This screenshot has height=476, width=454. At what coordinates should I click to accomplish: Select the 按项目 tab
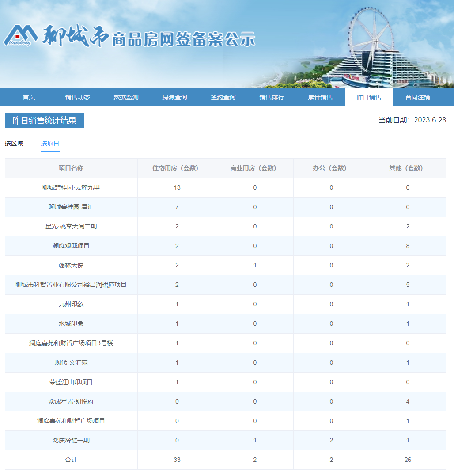(x=50, y=143)
